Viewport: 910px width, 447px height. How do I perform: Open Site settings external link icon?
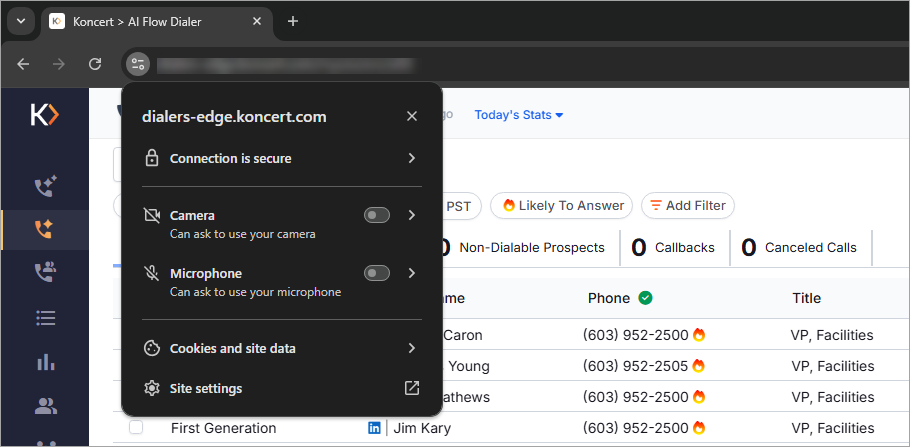point(411,388)
